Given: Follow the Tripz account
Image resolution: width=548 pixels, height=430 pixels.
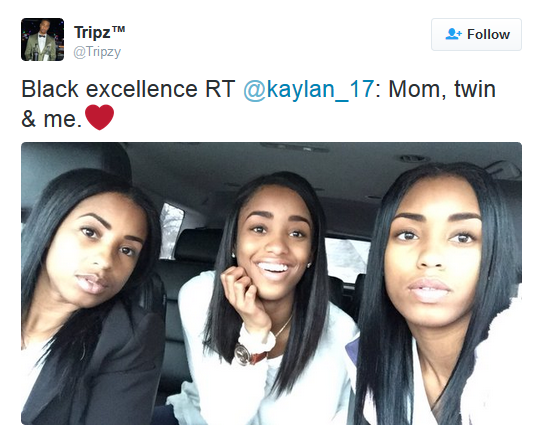Looking at the screenshot, I should 476,34.
